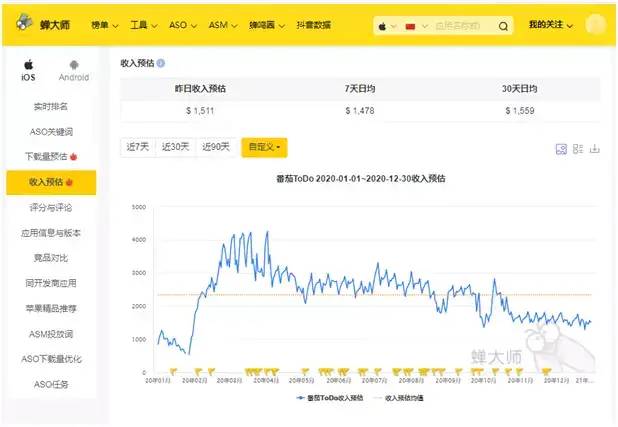Image resolution: width=618 pixels, height=427 pixels.
Task: Click the version marker flag near 20年12月
Action: point(545,371)
